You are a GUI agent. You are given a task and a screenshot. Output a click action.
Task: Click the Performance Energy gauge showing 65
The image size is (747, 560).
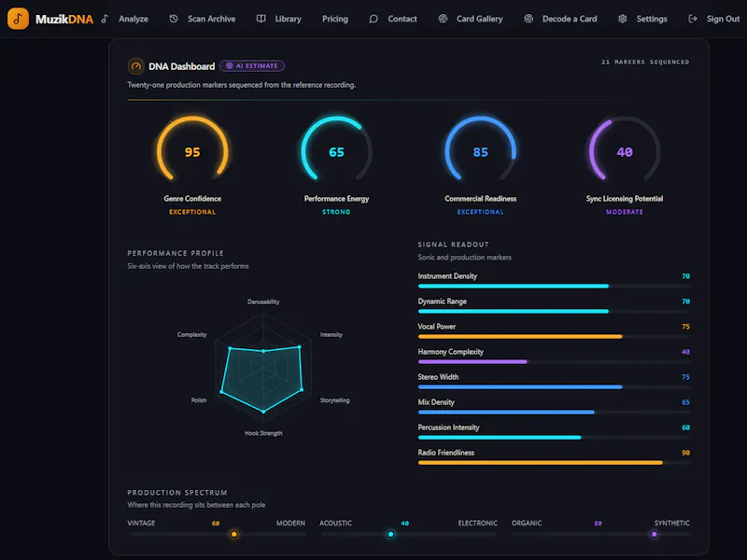pyautogui.click(x=336, y=150)
